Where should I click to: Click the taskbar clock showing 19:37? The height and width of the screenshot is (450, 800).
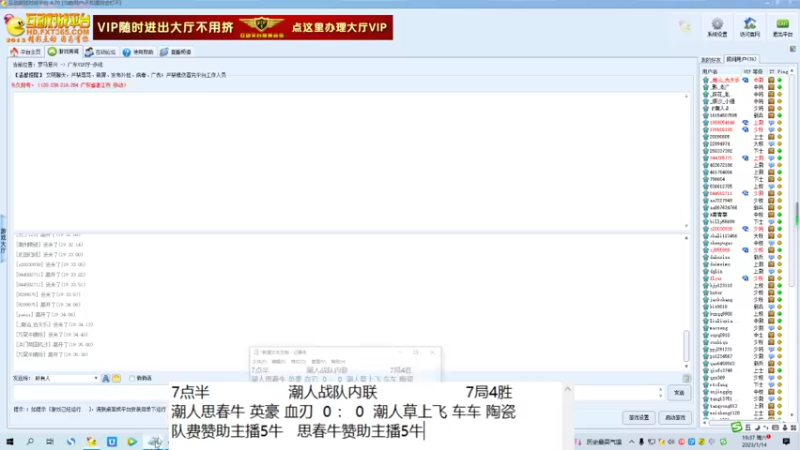click(x=755, y=441)
